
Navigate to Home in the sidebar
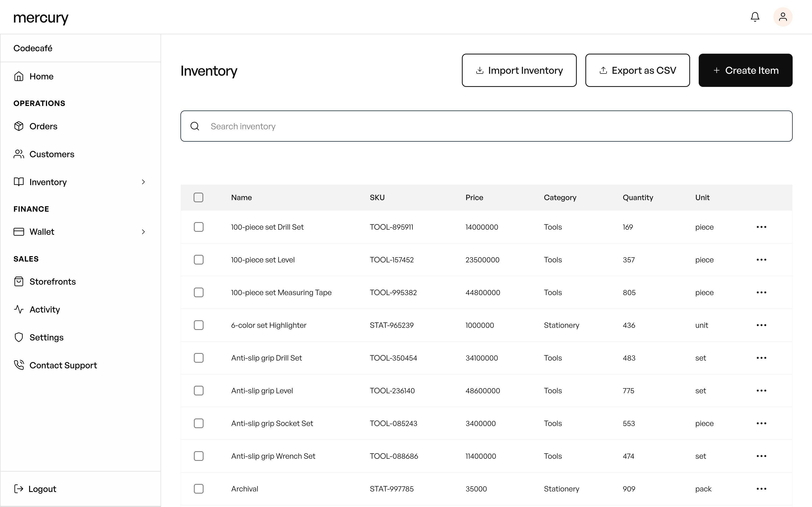pos(41,76)
